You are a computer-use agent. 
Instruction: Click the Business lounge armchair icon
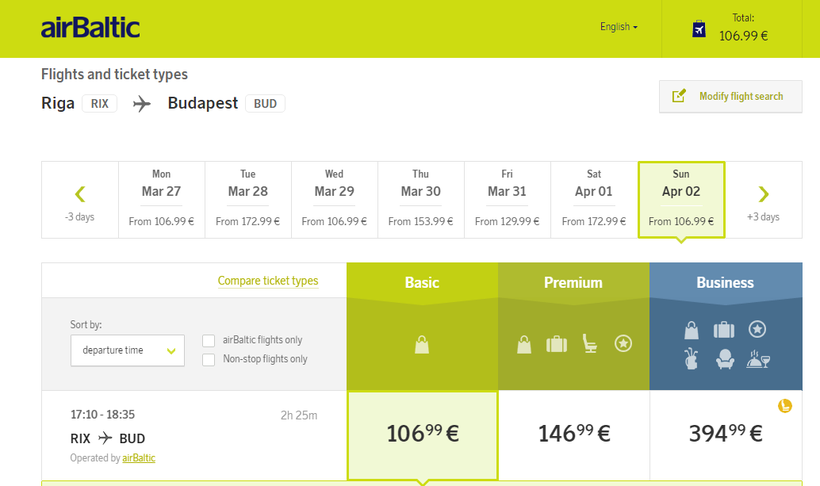pyautogui.click(x=725, y=361)
